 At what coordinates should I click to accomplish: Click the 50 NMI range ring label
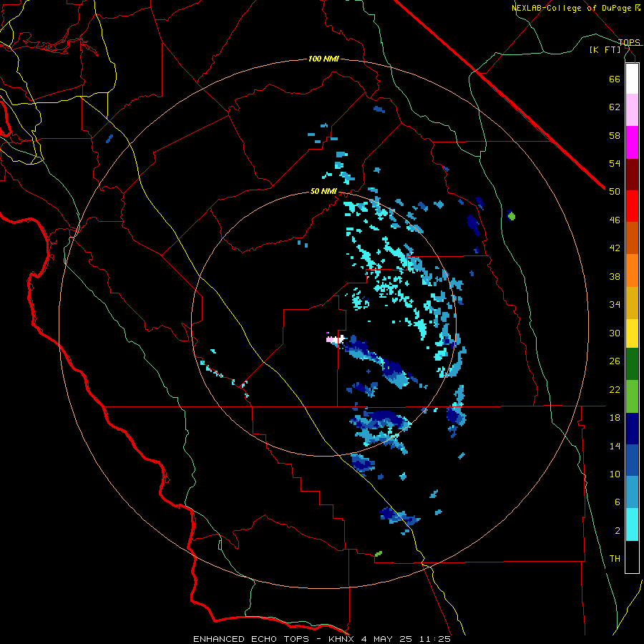tap(323, 191)
